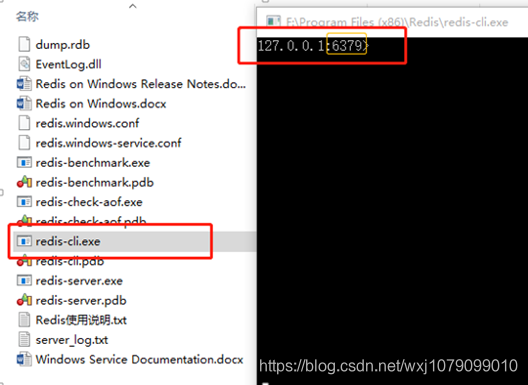Select the file name redis-benchmark.exe

pyautogui.click(x=93, y=163)
